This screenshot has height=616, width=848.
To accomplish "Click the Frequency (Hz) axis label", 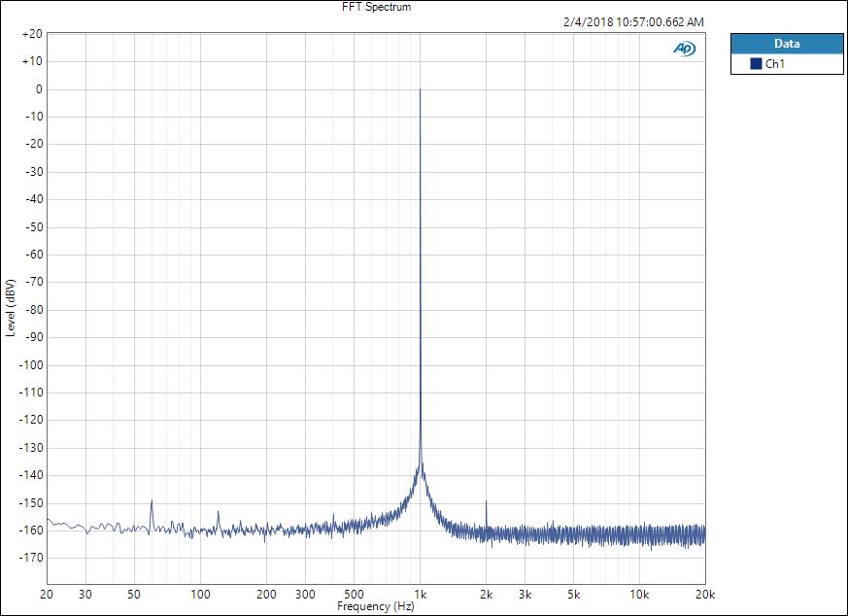I will [x=375, y=606].
